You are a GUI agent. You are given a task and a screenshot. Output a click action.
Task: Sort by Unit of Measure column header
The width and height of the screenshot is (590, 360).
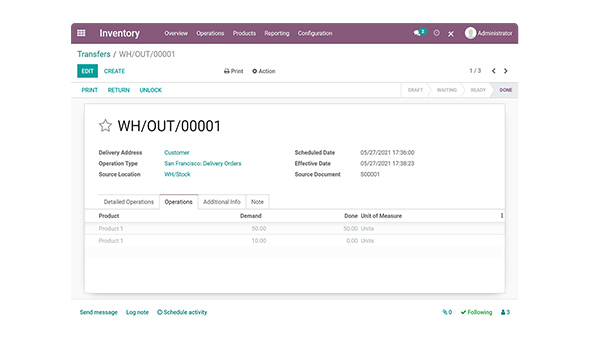click(381, 216)
